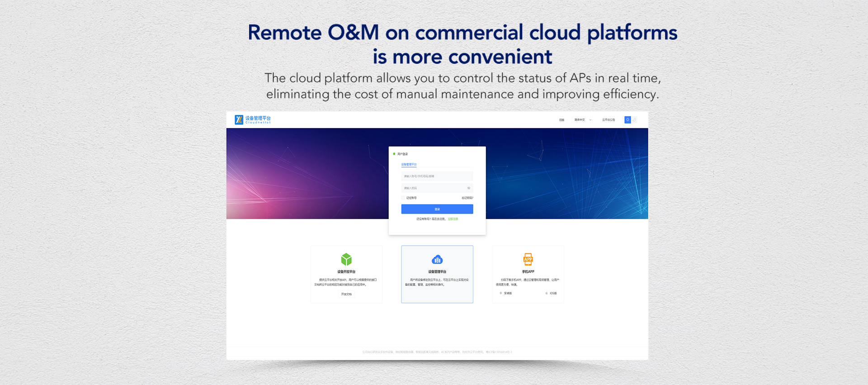Image resolution: width=868 pixels, height=385 pixels.
Task: Open the 云平台公告 announcements link
Action: tap(609, 120)
